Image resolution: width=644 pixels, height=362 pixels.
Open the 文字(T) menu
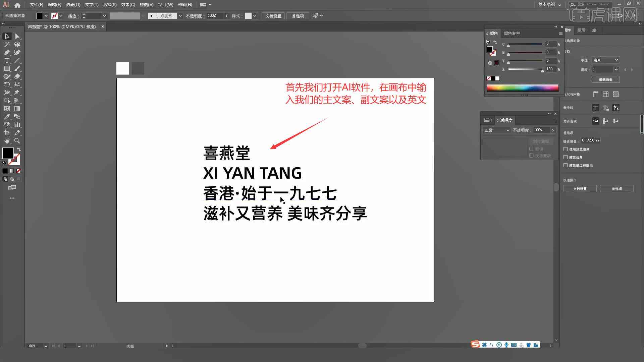coord(91,4)
